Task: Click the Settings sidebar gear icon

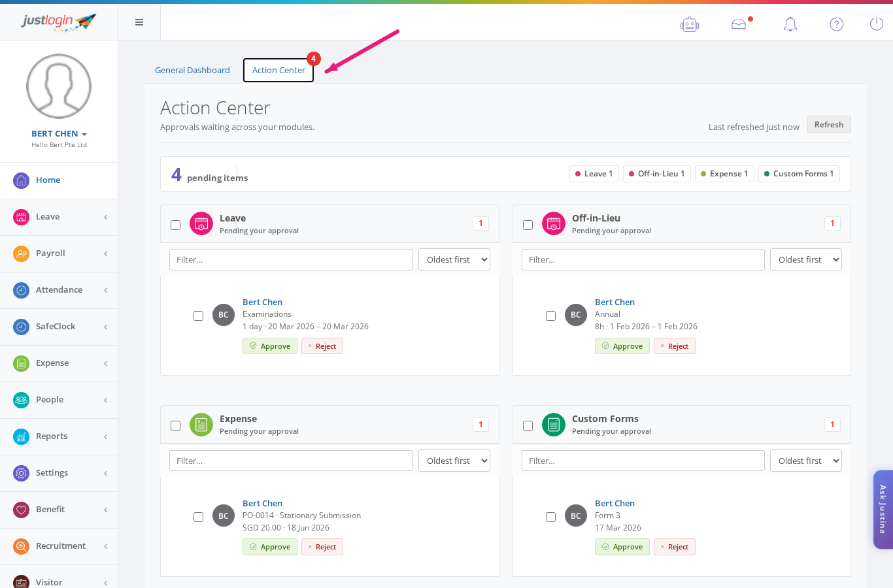Action: pos(22,473)
